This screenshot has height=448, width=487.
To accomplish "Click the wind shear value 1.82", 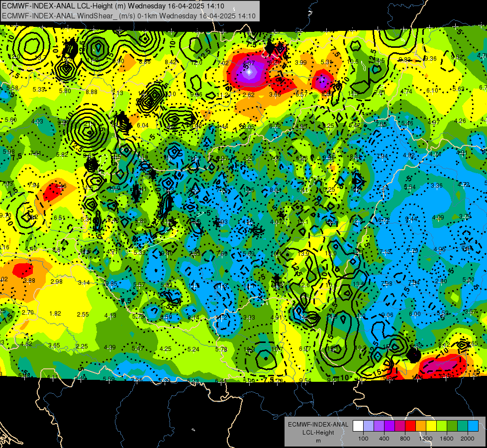I will tap(55, 314).
